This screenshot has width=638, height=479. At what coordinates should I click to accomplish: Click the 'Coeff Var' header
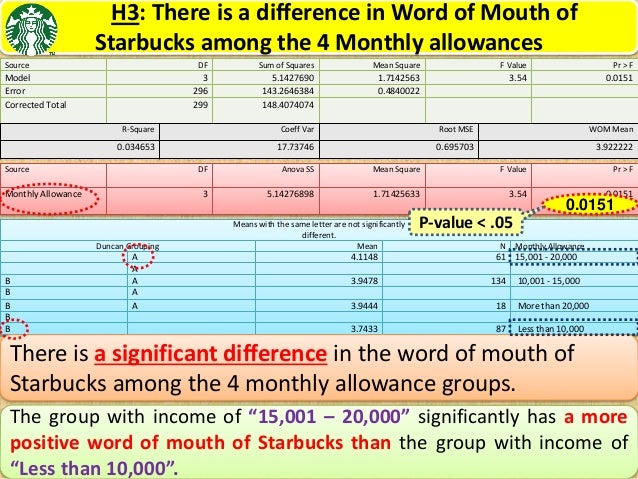coord(297,129)
